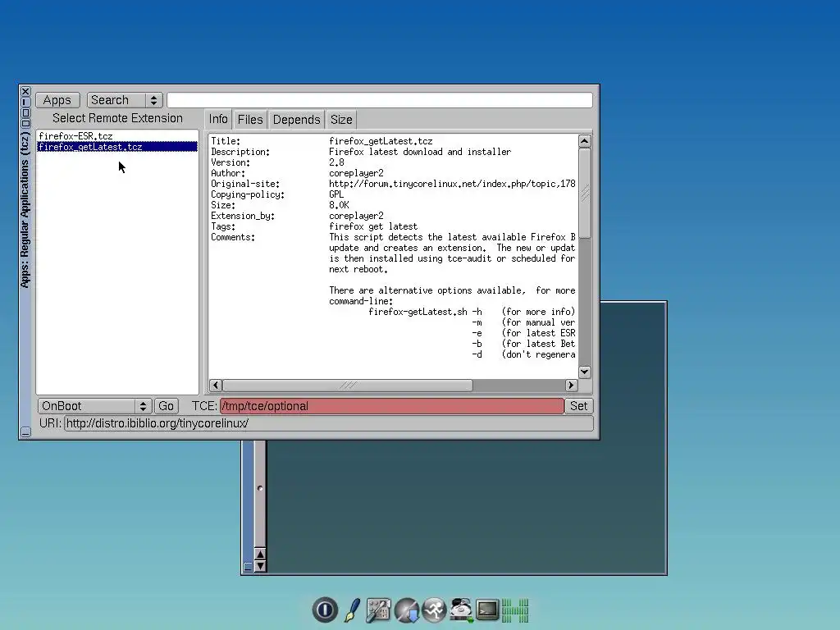Click the background terminal window's dark area

pyautogui.click(x=466, y=506)
